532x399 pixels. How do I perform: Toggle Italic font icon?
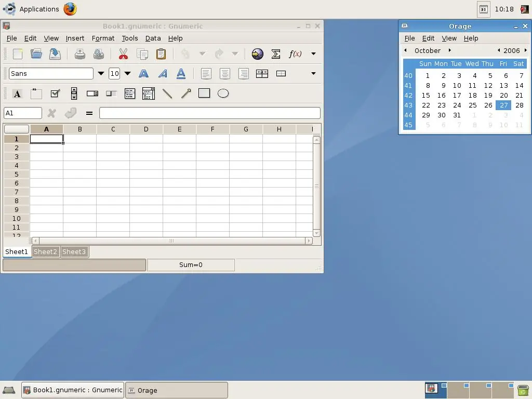coord(163,74)
